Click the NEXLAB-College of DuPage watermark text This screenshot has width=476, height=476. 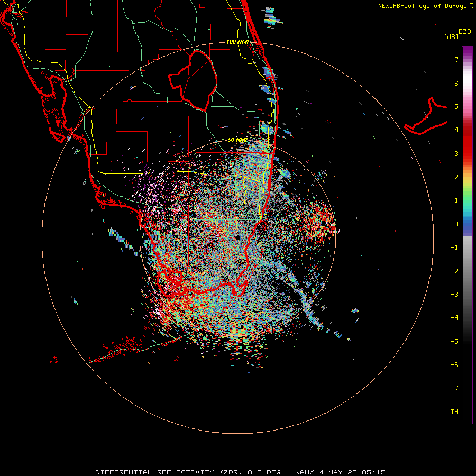click(422, 6)
